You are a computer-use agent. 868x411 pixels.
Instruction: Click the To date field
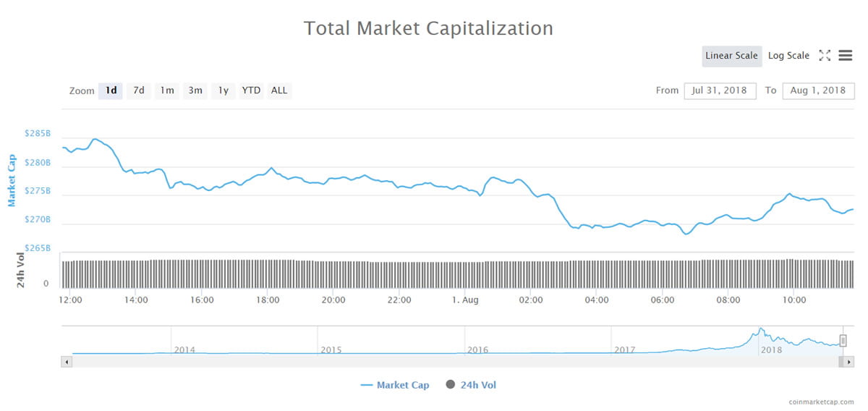click(x=818, y=90)
